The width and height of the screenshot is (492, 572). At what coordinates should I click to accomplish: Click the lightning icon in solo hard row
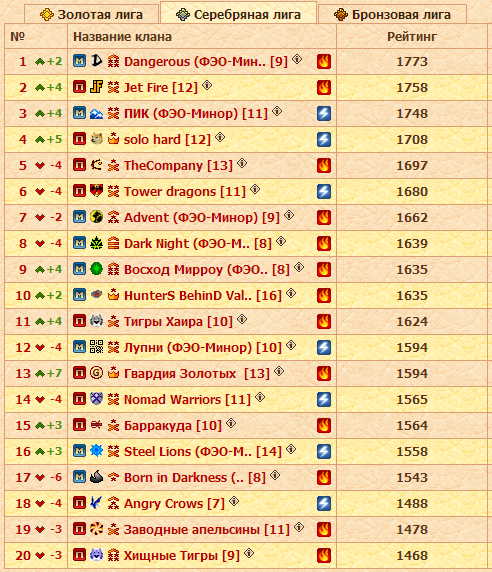pos(324,139)
